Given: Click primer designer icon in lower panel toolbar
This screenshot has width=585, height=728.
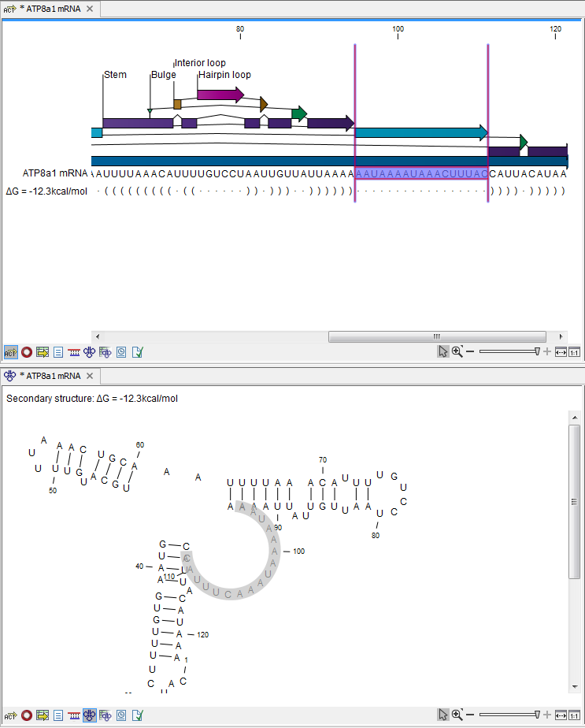Looking at the screenshot, I should pyautogui.click(x=74, y=715).
